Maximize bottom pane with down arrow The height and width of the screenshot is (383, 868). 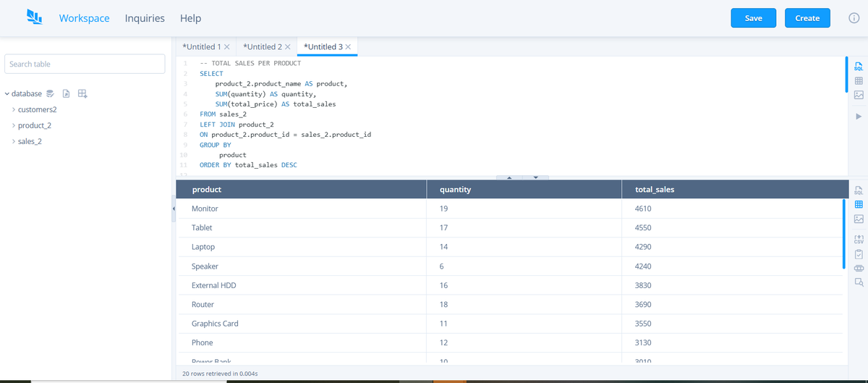tap(535, 177)
